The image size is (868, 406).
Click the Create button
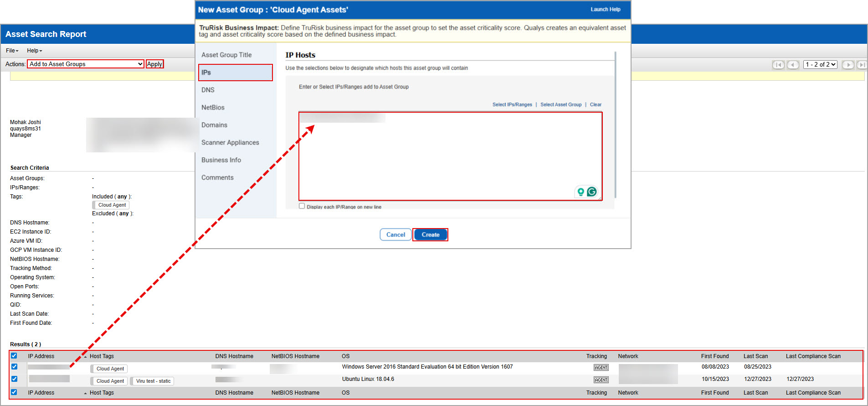pyautogui.click(x=431, y=235)
